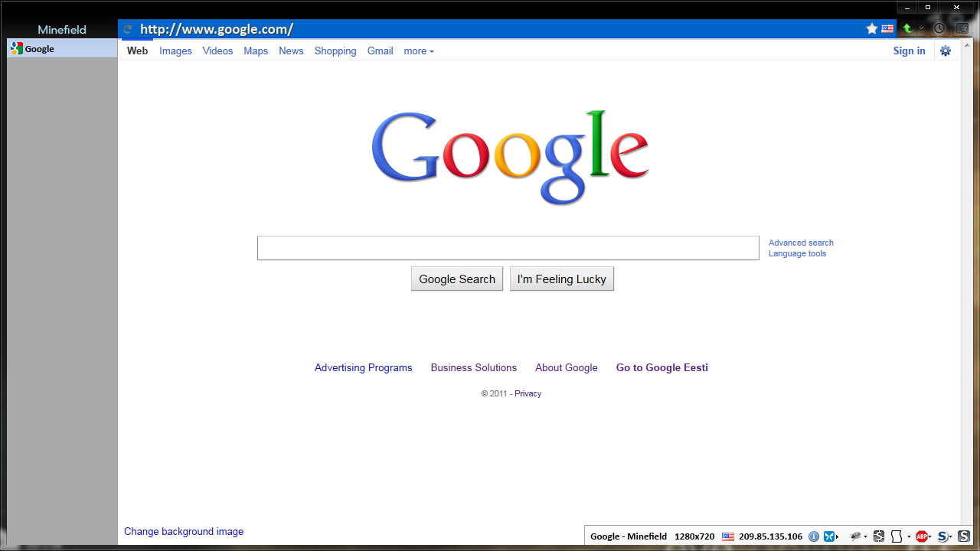
Task: Click the first boxed S icon in the status bar
Action: pyautogui.click(x=879, y=536)
